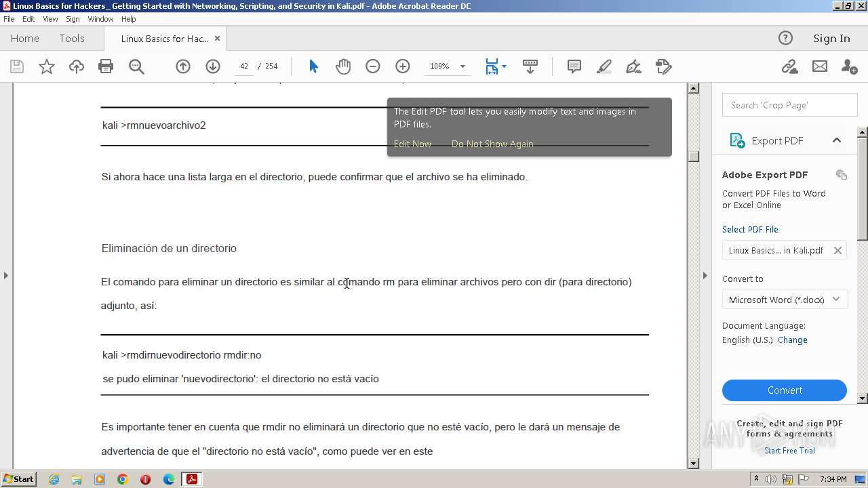Open the Help menu
Viewport: 868px width, 488px height.
(128, 19)
